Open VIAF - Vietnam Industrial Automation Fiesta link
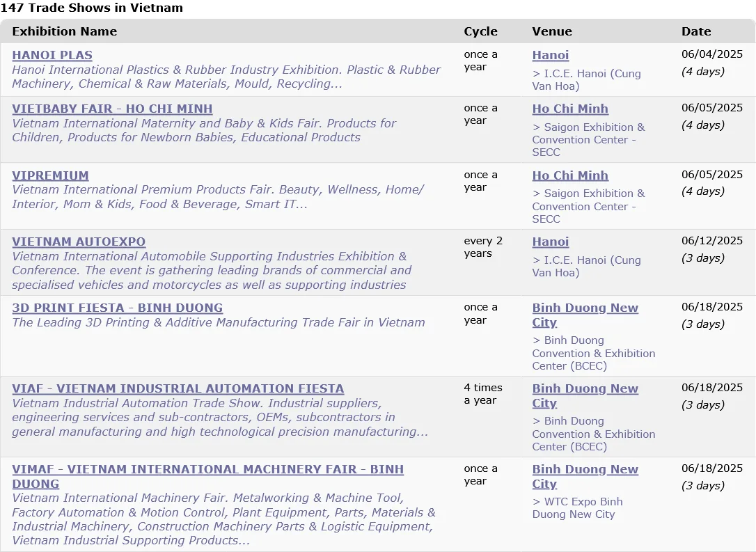Viewport: 756px width, 552px height. [x=178, y=388]
